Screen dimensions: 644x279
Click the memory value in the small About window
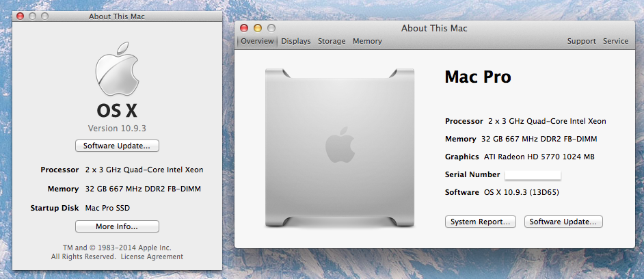point(143,189)
